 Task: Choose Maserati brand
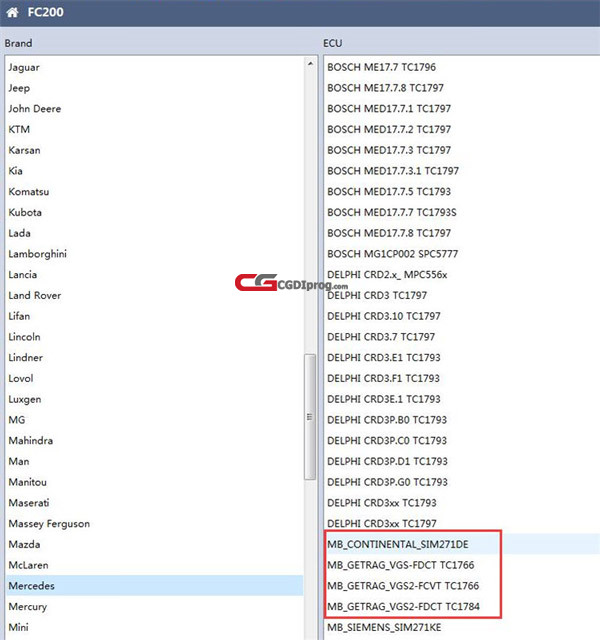pos(29,503)
